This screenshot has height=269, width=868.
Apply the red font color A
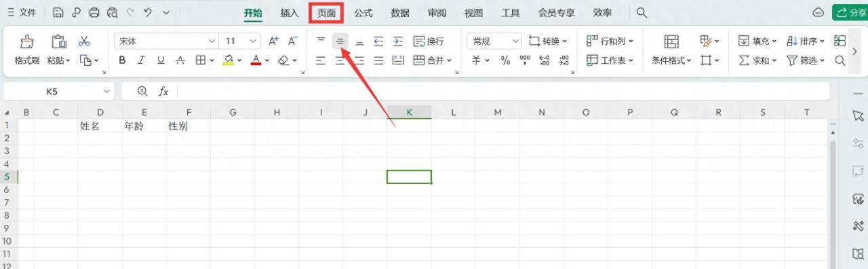click(256, 60)
